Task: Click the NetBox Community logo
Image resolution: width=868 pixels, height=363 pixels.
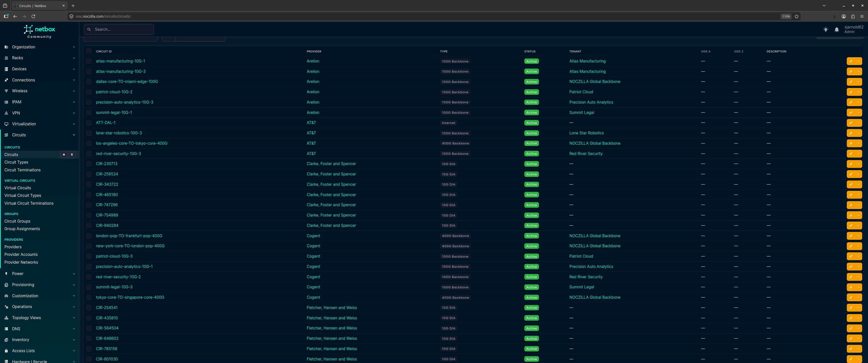Action: (39, 31)
